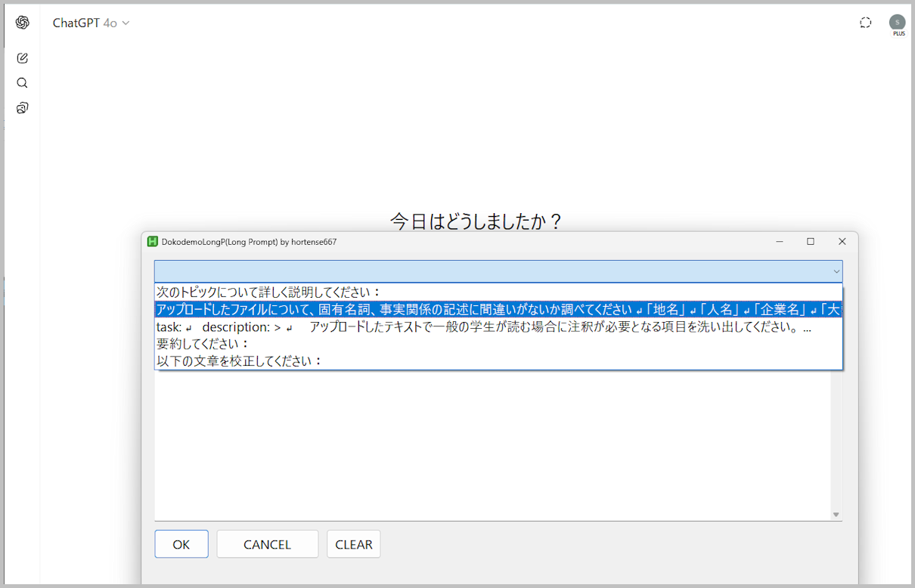Open the search chats magnifier icon
915x588 pixels.
click(x=22, y=83)
